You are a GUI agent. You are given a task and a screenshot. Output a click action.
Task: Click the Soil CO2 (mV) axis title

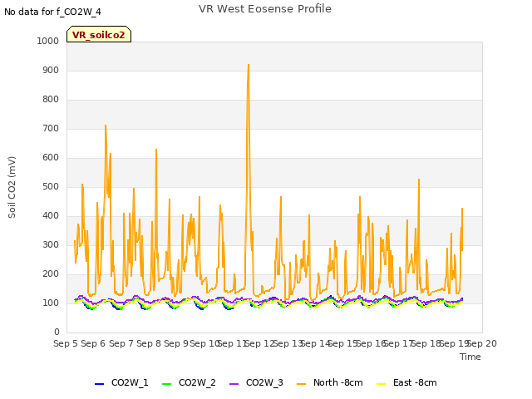click(x=12, y=187)
